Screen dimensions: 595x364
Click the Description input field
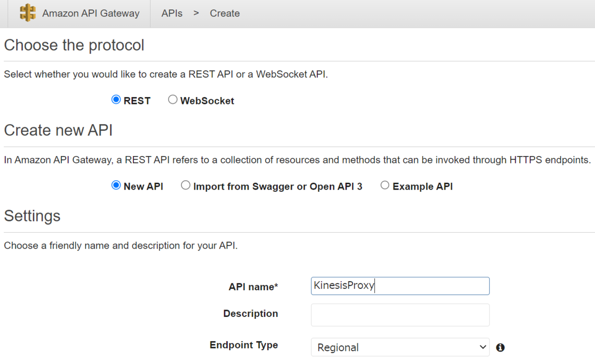point(400,315)
